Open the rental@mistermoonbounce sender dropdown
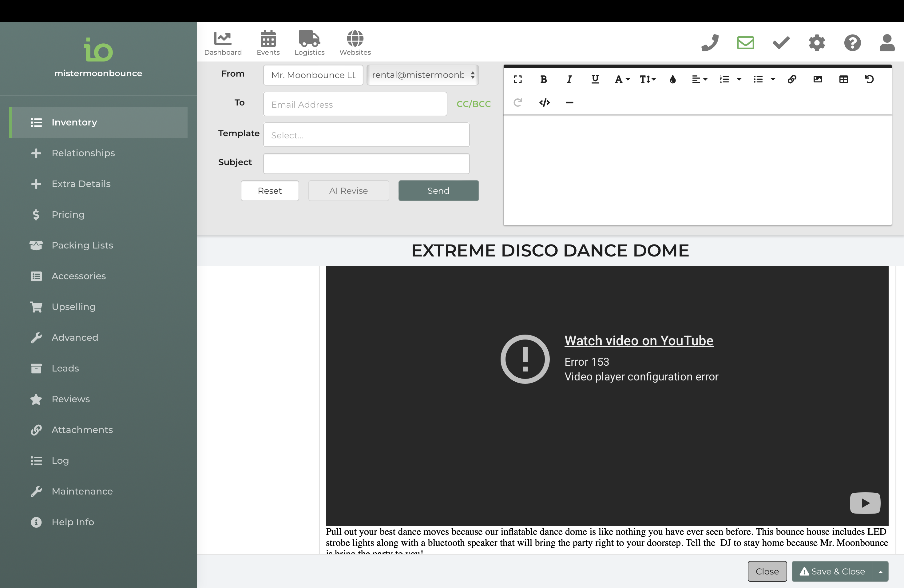The image size is (904, 588). 422,75
